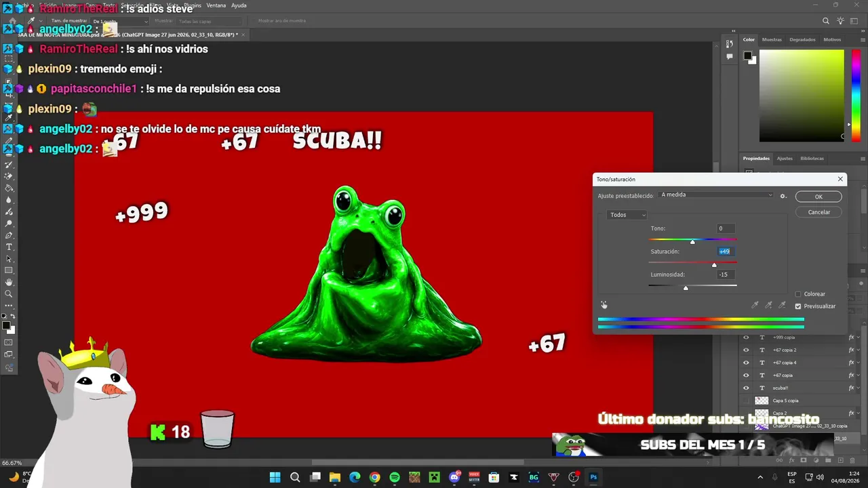Open the History panel icon
This screenshot has height=488, width=868.
[x=730, y=44]
